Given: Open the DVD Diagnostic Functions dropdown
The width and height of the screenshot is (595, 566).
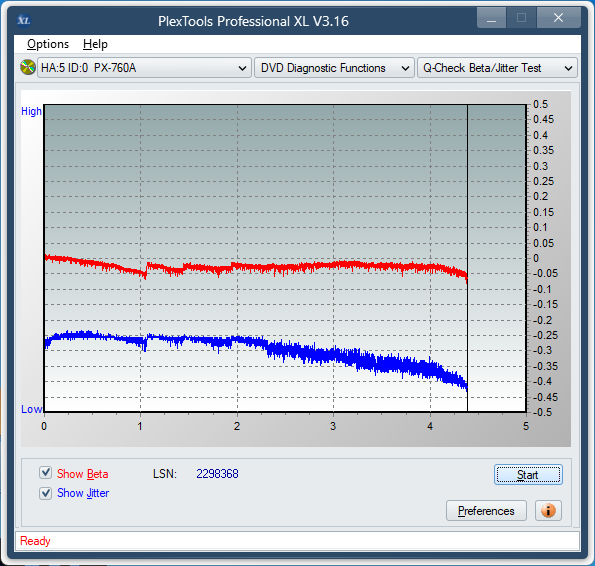Looking at the screenshot, I should pos(334,68).
